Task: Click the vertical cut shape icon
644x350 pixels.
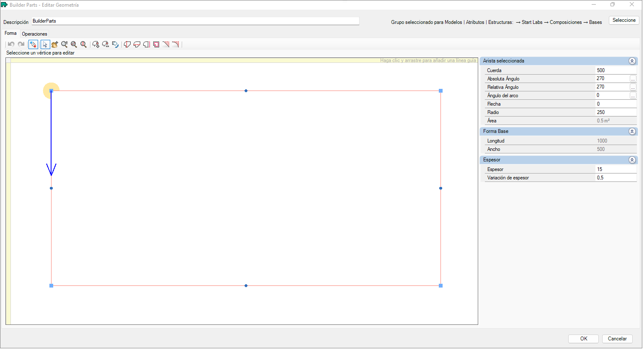Action: click(127, 44)
